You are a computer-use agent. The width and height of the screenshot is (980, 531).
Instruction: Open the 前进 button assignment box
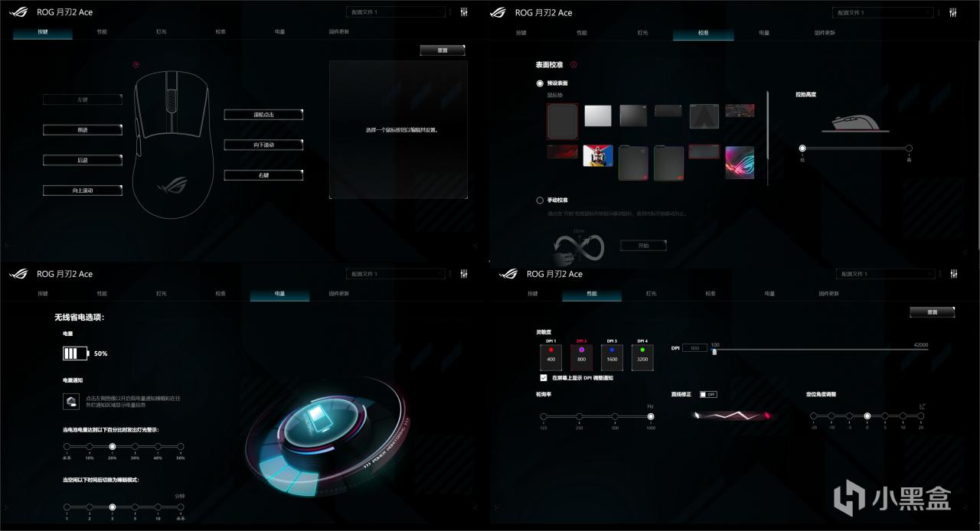click(83, 130)
